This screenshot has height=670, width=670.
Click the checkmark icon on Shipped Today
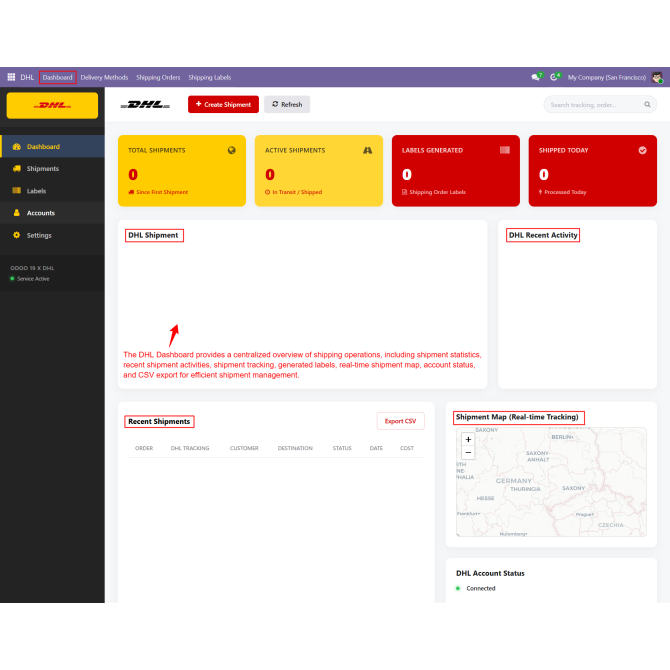[642, 150]
